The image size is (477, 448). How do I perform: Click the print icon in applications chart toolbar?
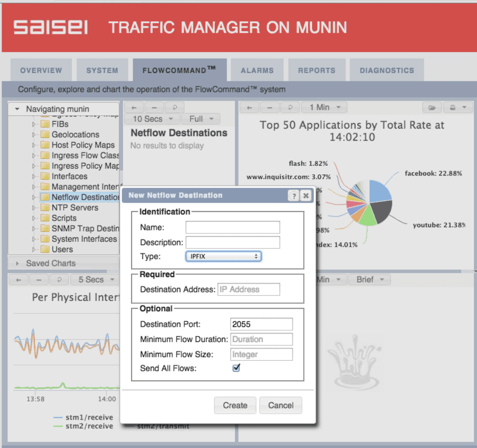[x=453, y=108]
